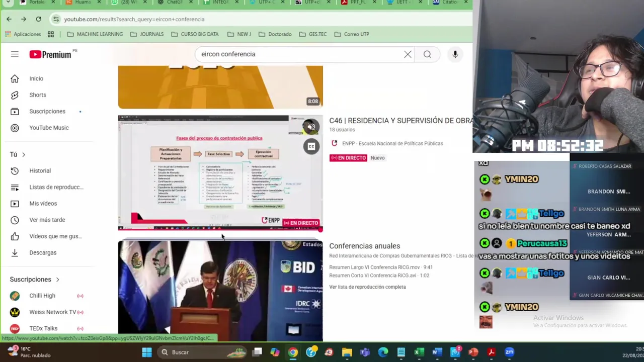Open the NEW J bookmark folder
Screen dimensions: 644x362
239,34
